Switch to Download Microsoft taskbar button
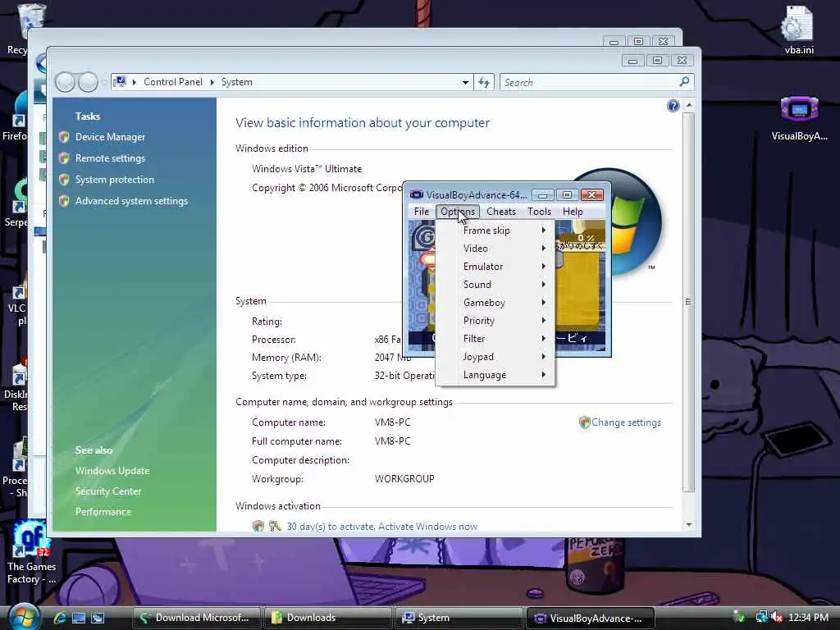 tap(197, 618)
